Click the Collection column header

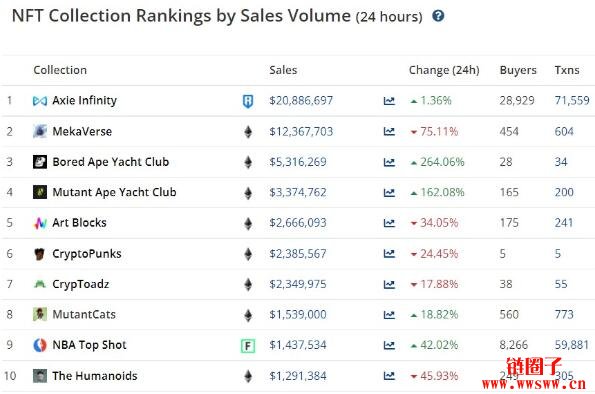60,70
